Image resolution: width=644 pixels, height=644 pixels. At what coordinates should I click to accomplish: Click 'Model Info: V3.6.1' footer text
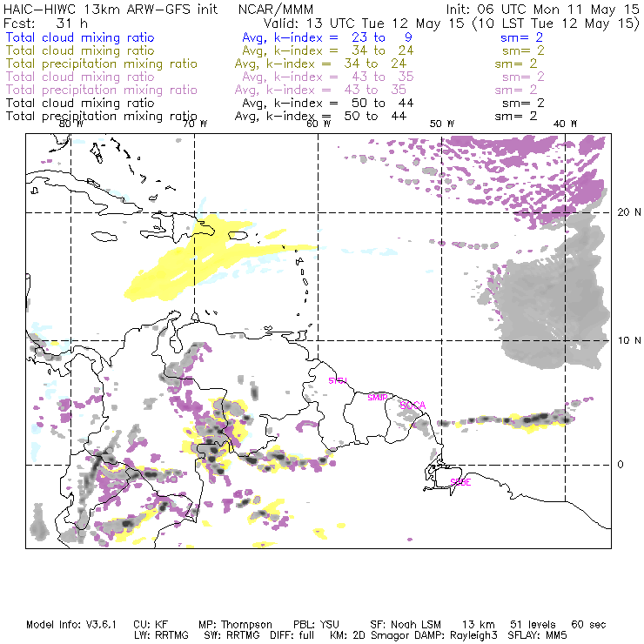coord(71,625)
